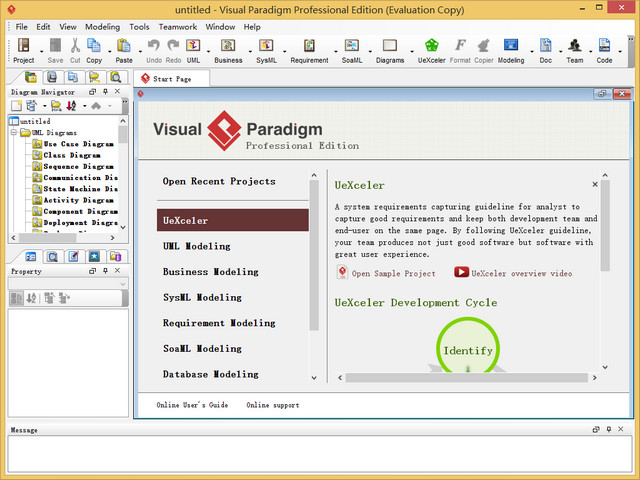The image size is (640, 480).
Task: Open Sample Project link
Action: (x=392, y=273)
